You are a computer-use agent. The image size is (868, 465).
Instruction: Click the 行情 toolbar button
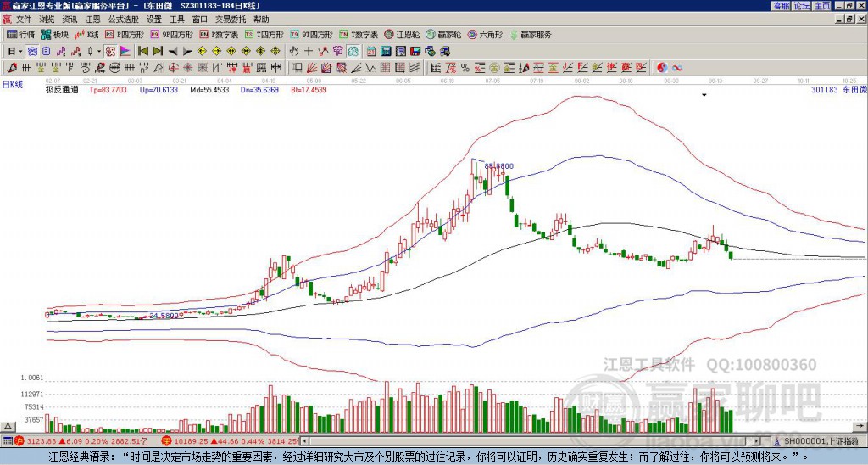pyautogui.click(x=21, y=34)
